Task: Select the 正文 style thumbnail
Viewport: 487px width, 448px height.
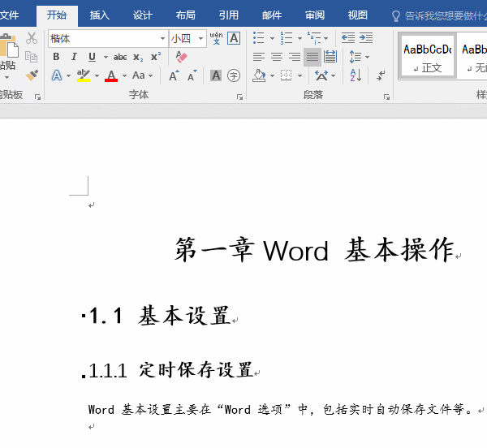Action: click(428, 56)
